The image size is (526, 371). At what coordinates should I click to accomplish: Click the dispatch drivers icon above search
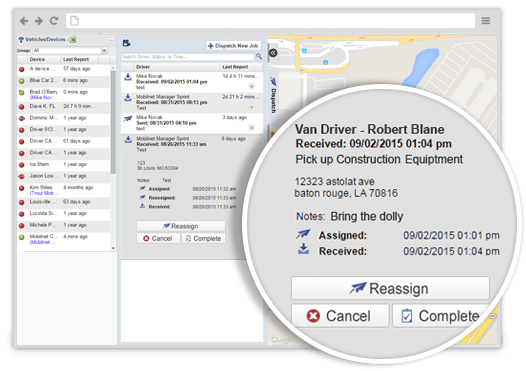click(x=126, y=43)
